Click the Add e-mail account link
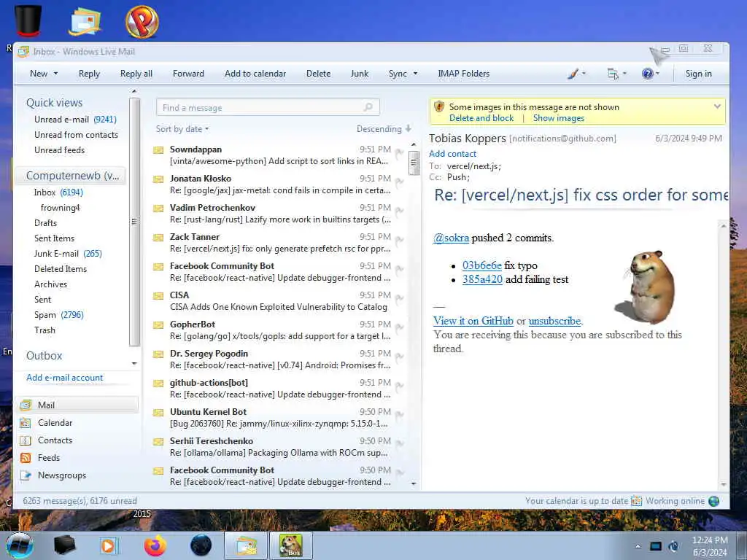Viewport: 747px width, 560px height. (64, 378)
